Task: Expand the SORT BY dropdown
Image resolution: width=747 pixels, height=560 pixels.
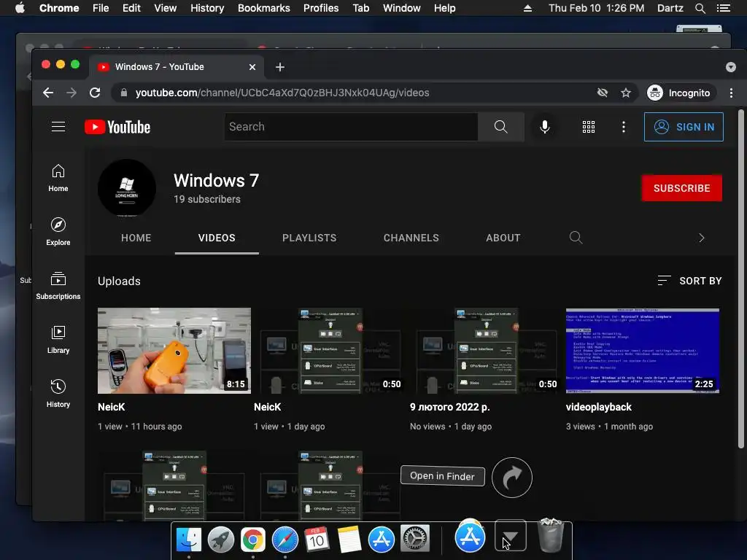Action: pyautogui.click(x=689, y=281)
